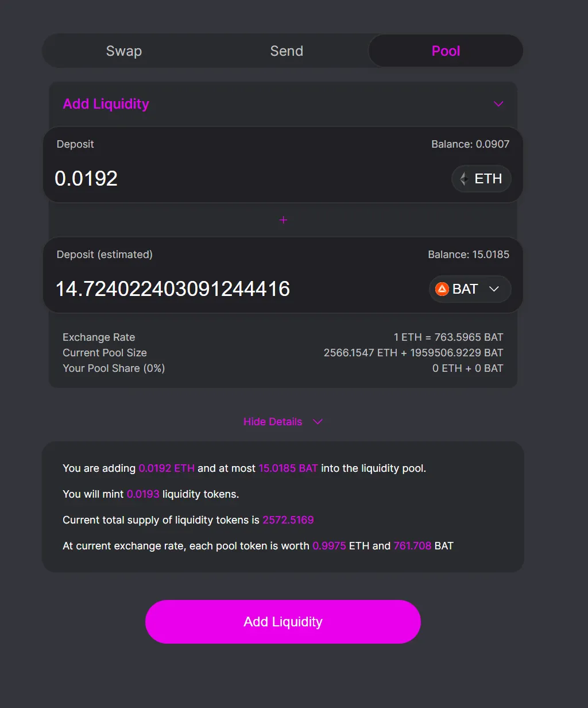Click the total supply value 2572.5169
The width and height of the screenshot is (588, 708).
288,520
